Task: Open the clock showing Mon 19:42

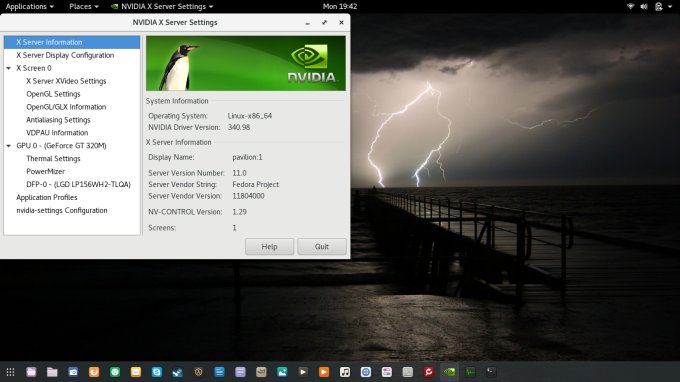Action: (x=340, y=7)
